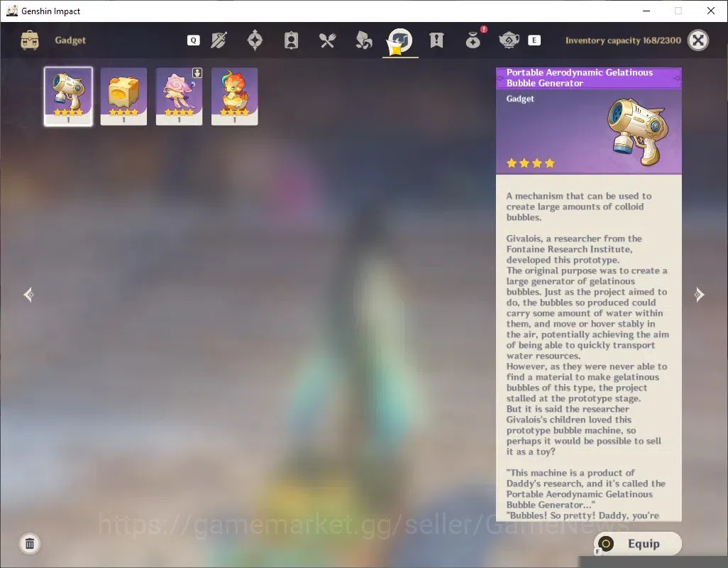Viewport: 728px width, 568px height.
Task: Select the Bubble Generator gadget thumbnail
Action: [68, 97]
